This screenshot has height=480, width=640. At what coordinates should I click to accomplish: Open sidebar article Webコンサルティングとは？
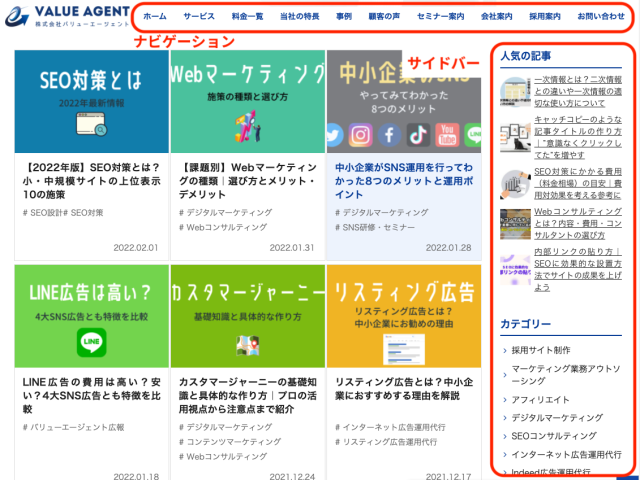[578, 223]
